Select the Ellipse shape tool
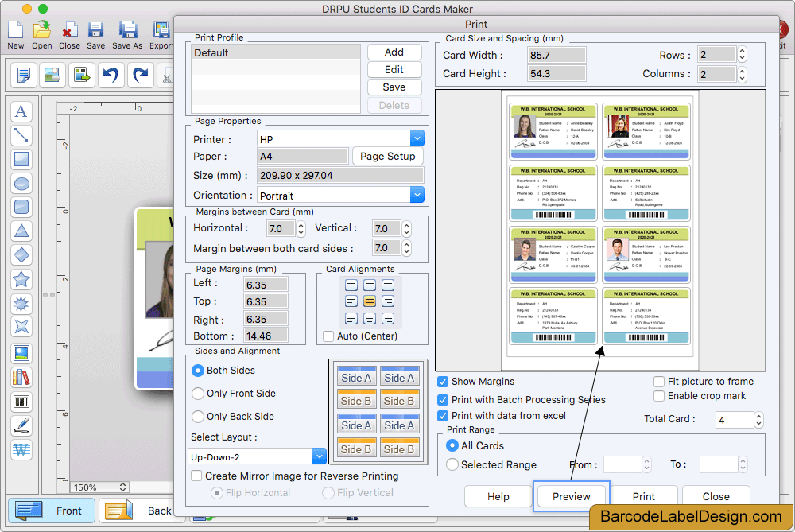This screenshot has width=795, height=532. (21, 183)
